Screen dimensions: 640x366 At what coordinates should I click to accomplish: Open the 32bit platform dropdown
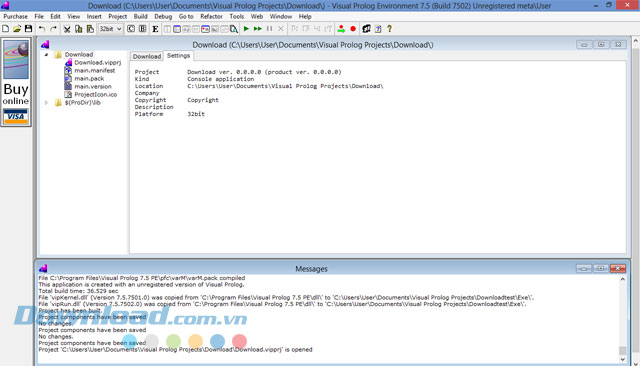pos(111,29)
